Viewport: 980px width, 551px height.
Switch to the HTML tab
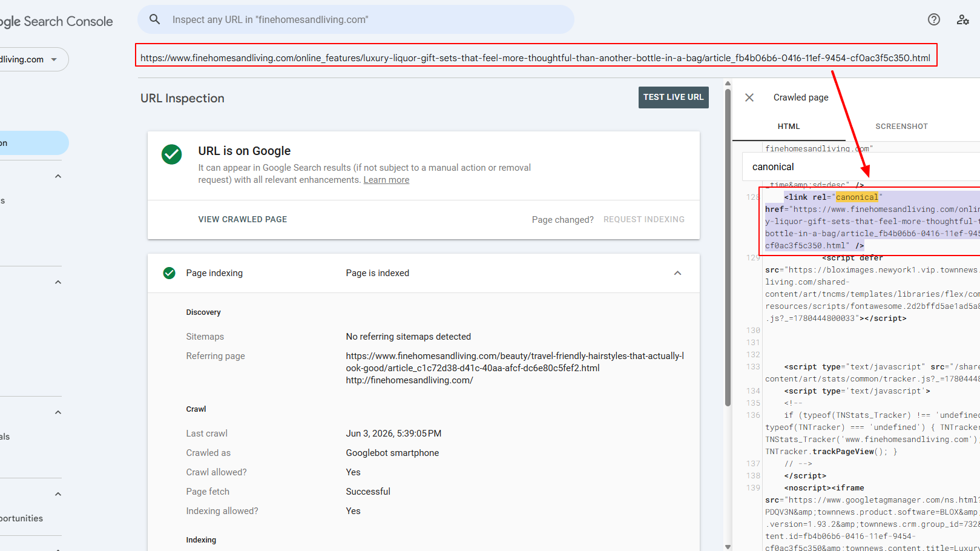click(789, 127)
